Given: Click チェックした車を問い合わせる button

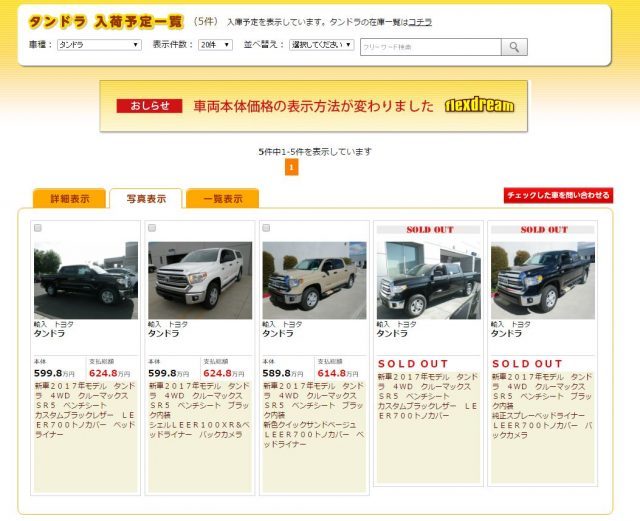Looking at the screenshot, I should tap(558, 195).
